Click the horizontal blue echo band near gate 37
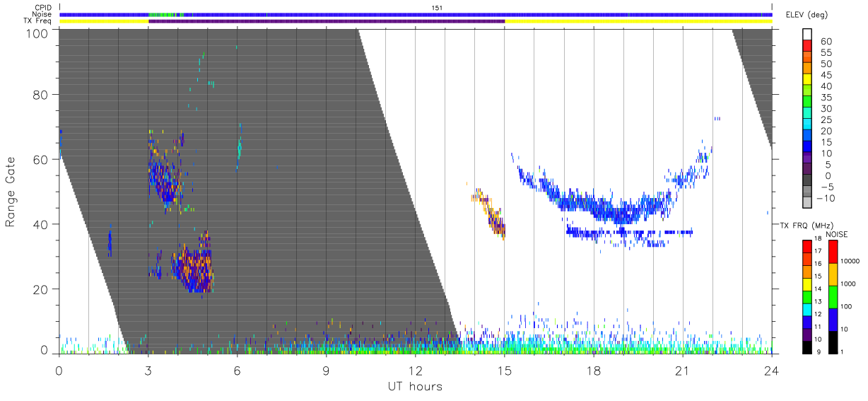The image size is (868, 401). pos(629,232)
